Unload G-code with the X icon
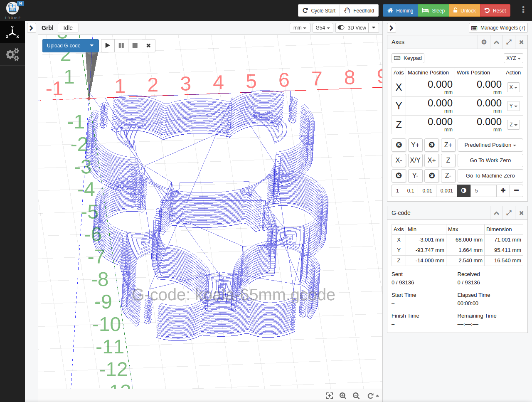Viewport: 532px width, 402px height. click(x=148, y=45)
